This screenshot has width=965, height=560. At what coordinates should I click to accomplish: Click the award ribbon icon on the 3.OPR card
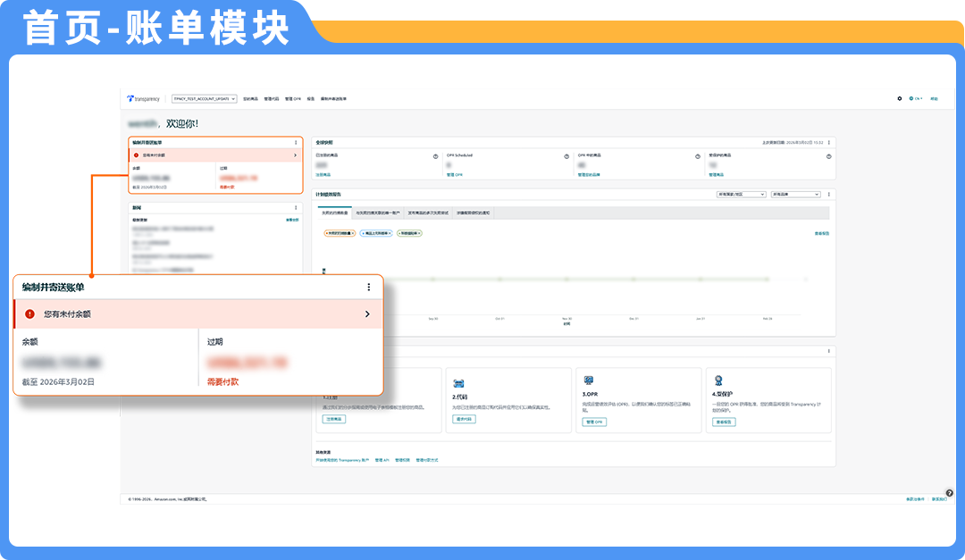[x=588, y=380]
